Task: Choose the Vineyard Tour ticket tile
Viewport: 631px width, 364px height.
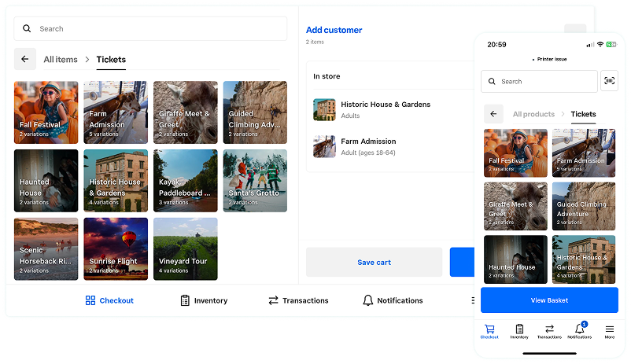Action: coord(186,249)
